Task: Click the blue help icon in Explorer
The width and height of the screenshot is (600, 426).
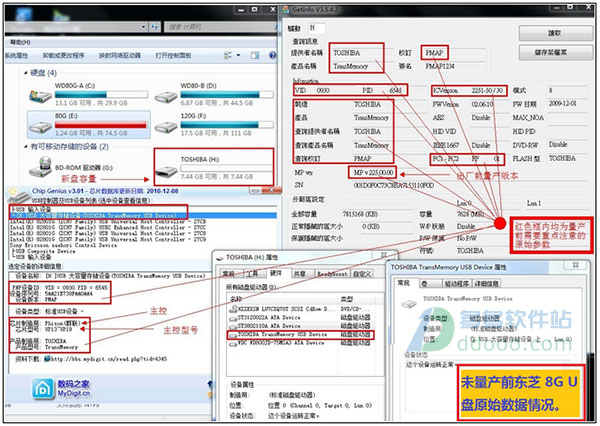Action: coord(272,56)
